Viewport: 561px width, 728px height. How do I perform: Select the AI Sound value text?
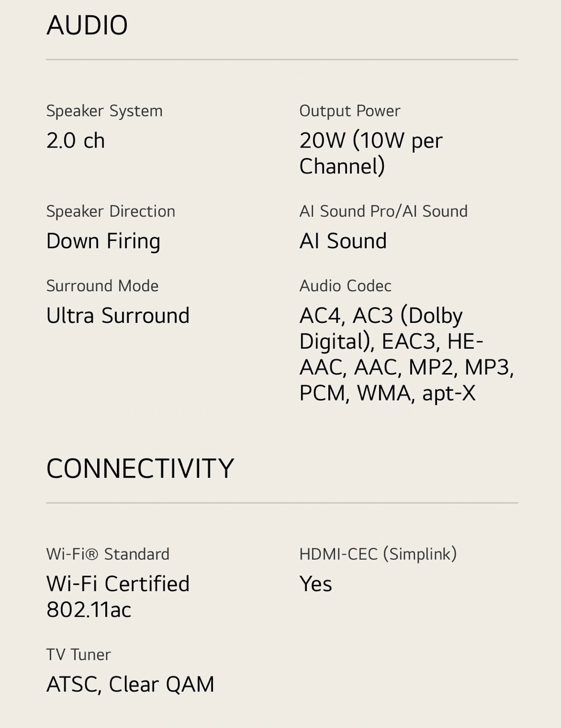pos(343,241)
